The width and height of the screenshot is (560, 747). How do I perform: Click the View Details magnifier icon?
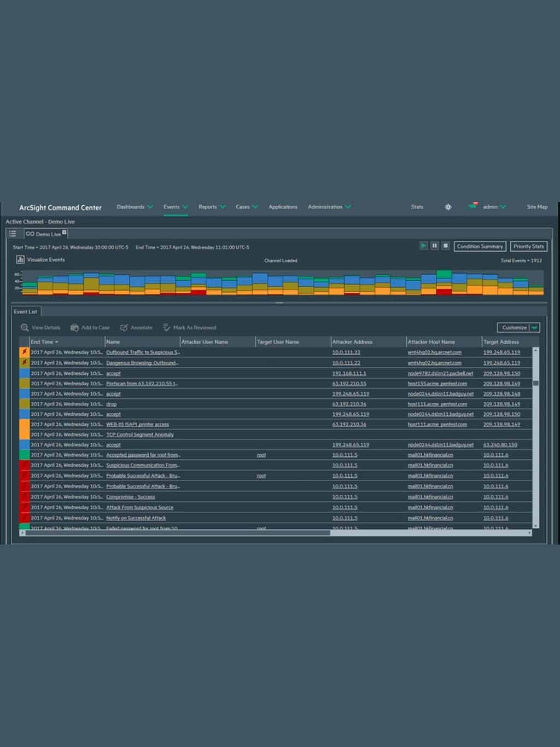25,327
